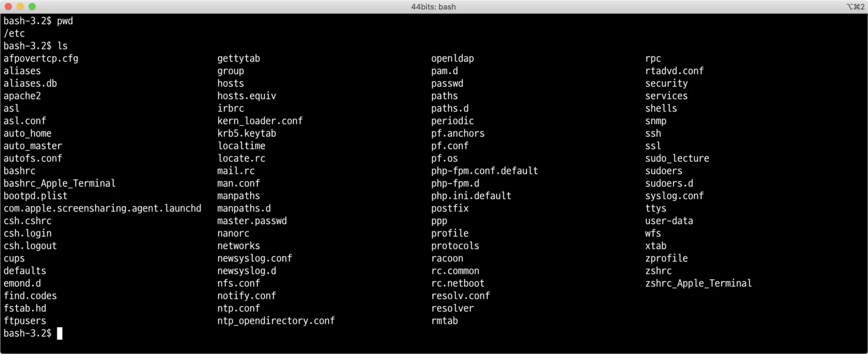Click the 'afpovertcp.cfg' entry
Viewport: 868px width, 354px height.
41,59
